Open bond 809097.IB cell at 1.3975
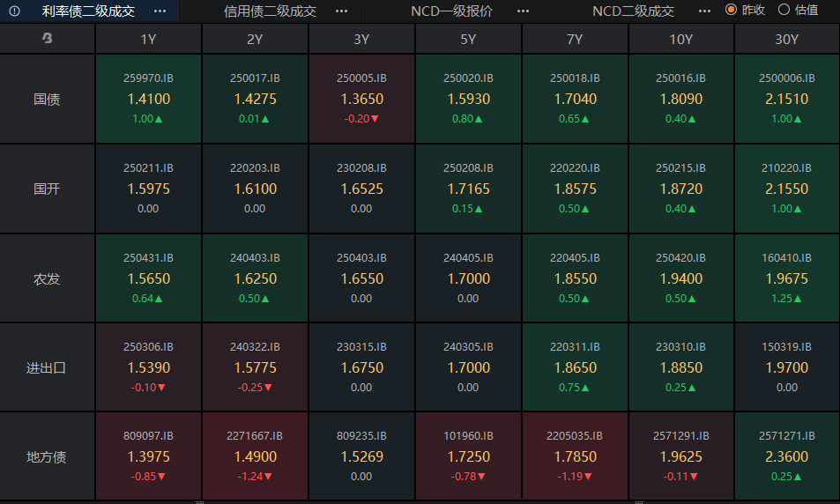Viewport: 840px width, 504px height. coord(148,457)
